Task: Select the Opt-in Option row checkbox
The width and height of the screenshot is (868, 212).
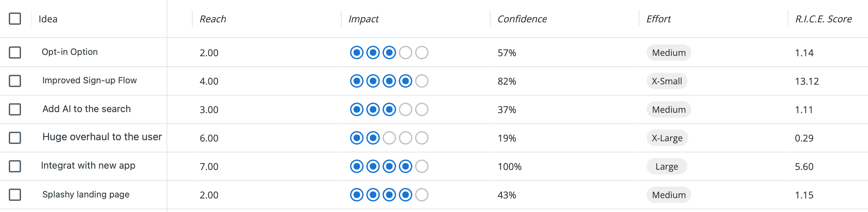Action: tap(15, 52)
